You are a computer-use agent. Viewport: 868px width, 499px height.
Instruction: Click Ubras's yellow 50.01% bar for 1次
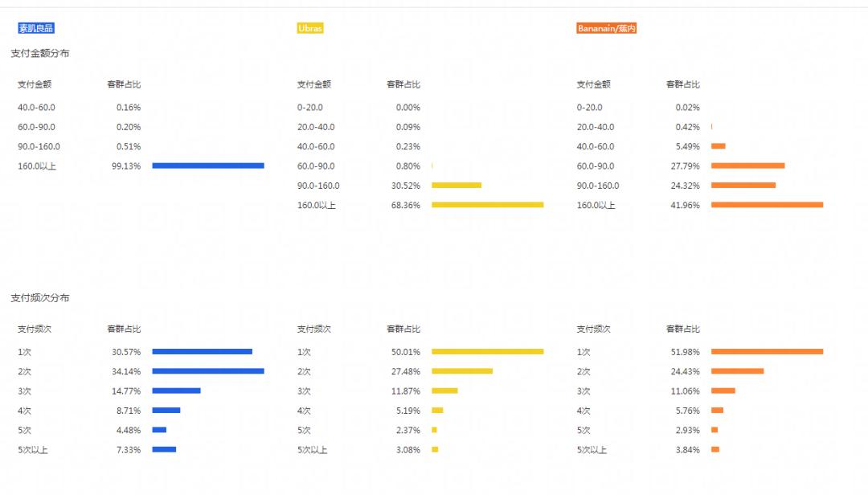tap(487, 351)
